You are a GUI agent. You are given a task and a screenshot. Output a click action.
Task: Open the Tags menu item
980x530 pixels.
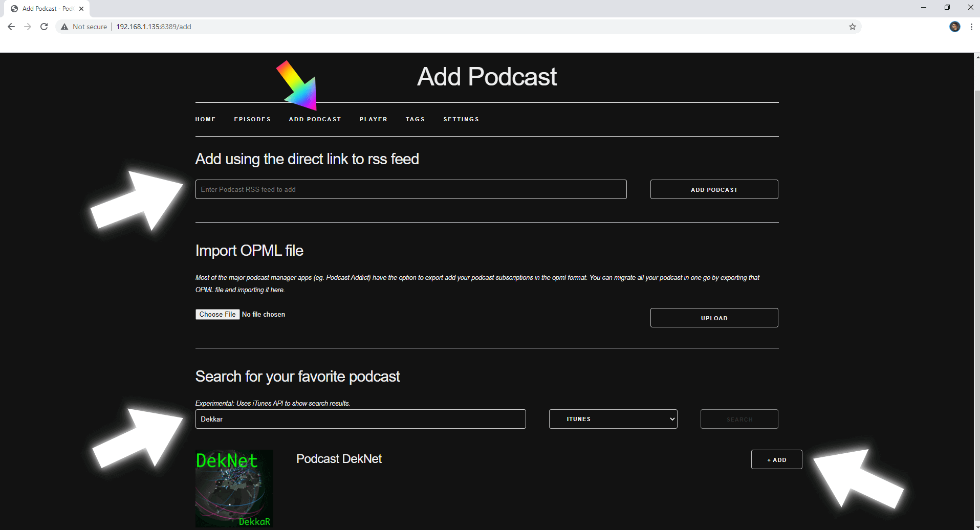pos(415,119)
